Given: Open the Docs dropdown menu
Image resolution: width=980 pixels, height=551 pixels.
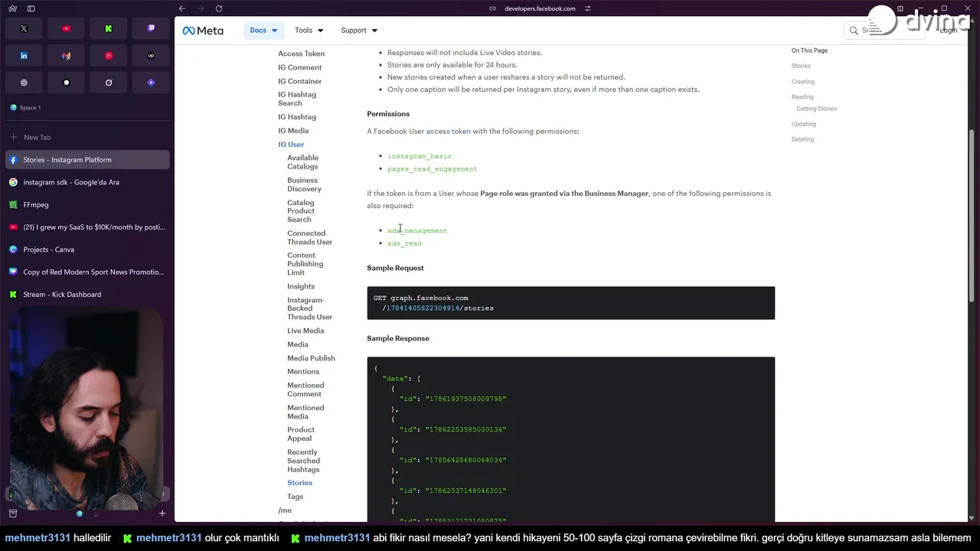Looking at the screenshot, I should (x=263, y=31).
